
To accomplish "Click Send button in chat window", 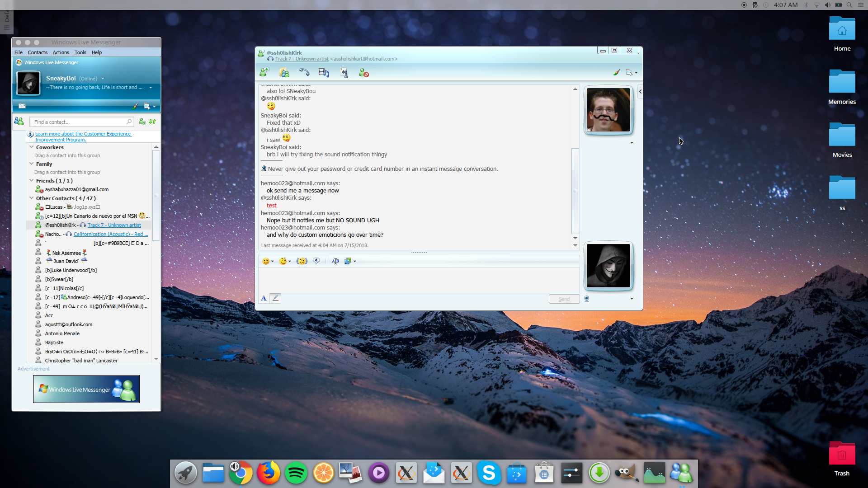I will pos(564,299).
